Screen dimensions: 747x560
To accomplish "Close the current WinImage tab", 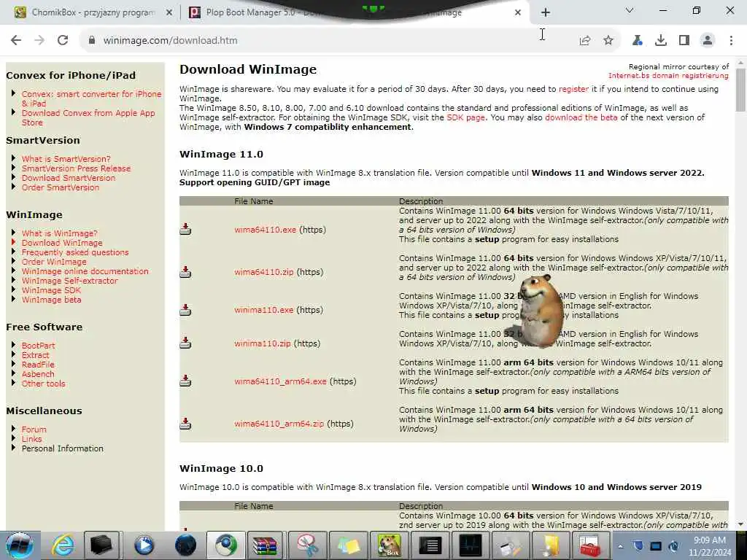I will 518,13.
